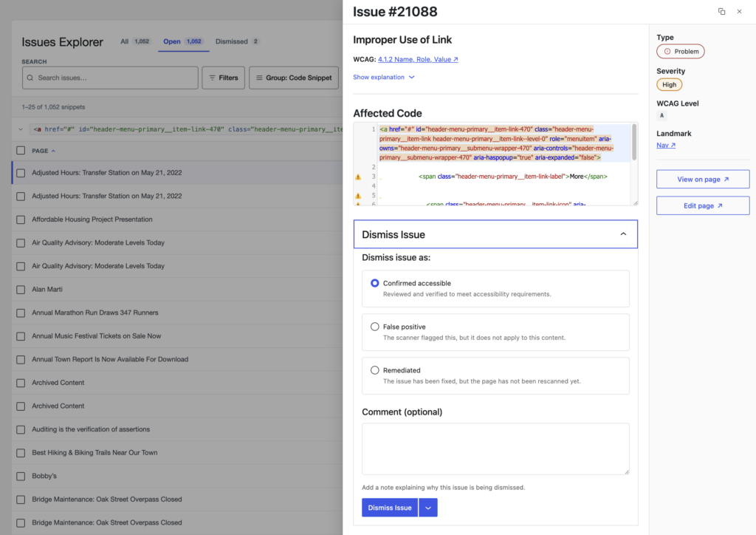This screenshot has width=756, height=535.
Task: Click the 1–25 of 1,052 snippets count
Action: (x=53, y=107)
